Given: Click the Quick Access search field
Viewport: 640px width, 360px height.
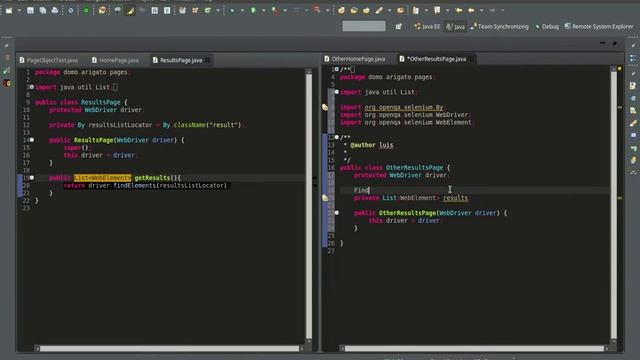Looking at the screenshot, I should coord(364,27).
